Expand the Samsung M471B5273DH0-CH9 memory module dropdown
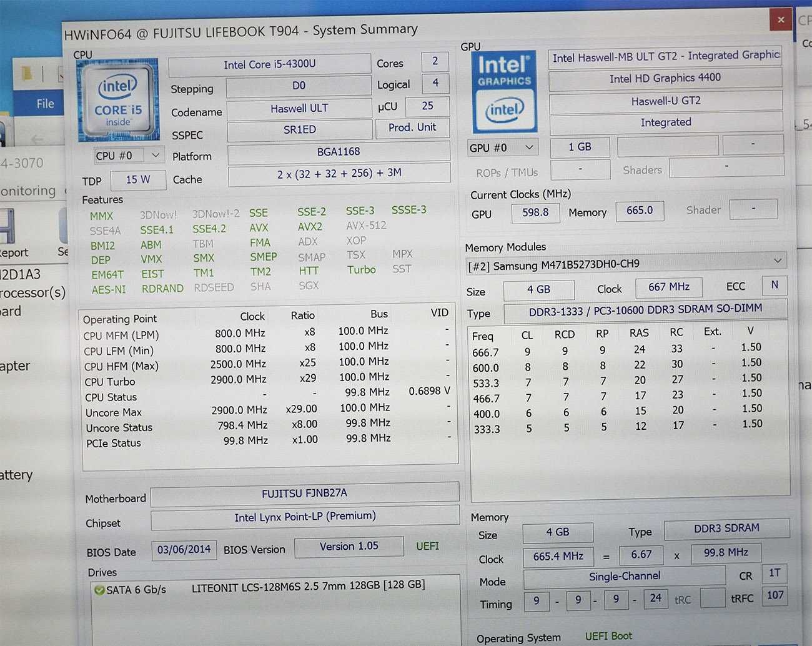 tap(626, 264)
